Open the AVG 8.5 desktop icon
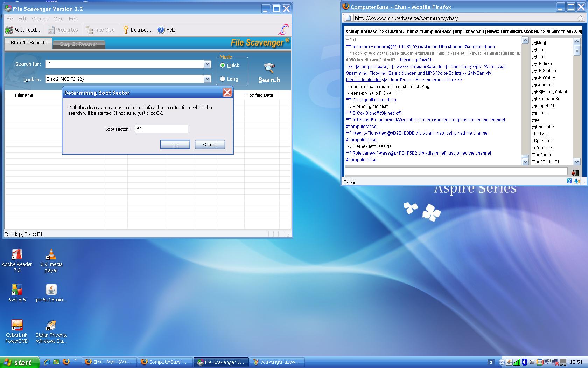The height and width of the screenshot is (368, 588). 17,293
